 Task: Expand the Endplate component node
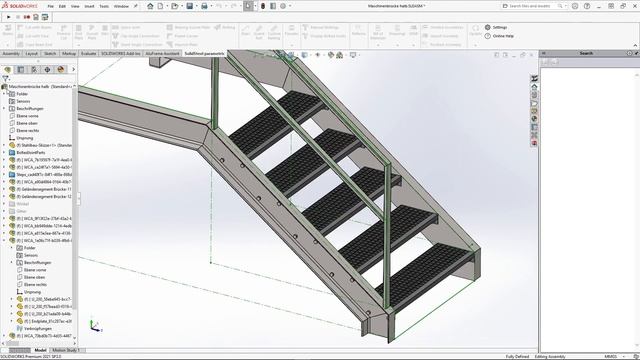click(12, 321)
